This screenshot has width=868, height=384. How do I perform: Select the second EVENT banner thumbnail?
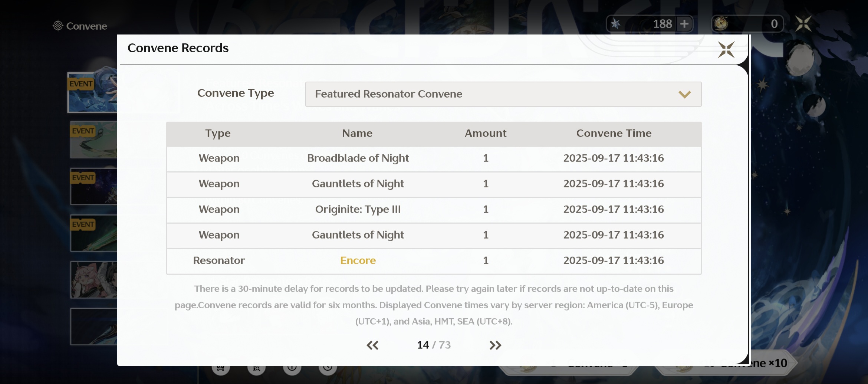coord(94,140)
